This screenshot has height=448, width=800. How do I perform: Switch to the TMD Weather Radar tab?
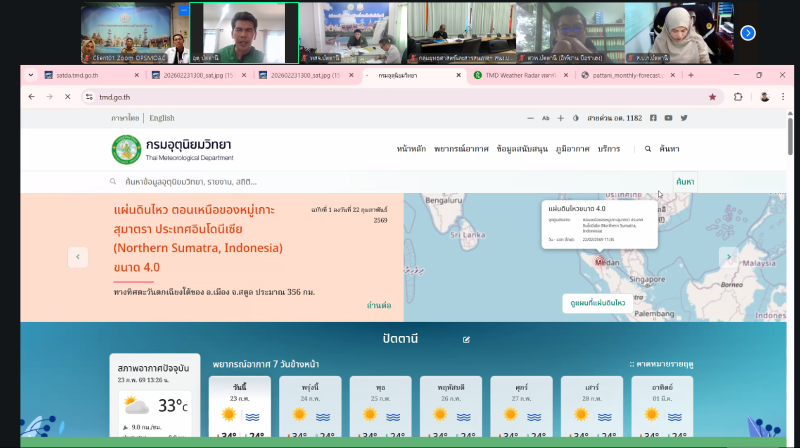(x=518, y=75)
